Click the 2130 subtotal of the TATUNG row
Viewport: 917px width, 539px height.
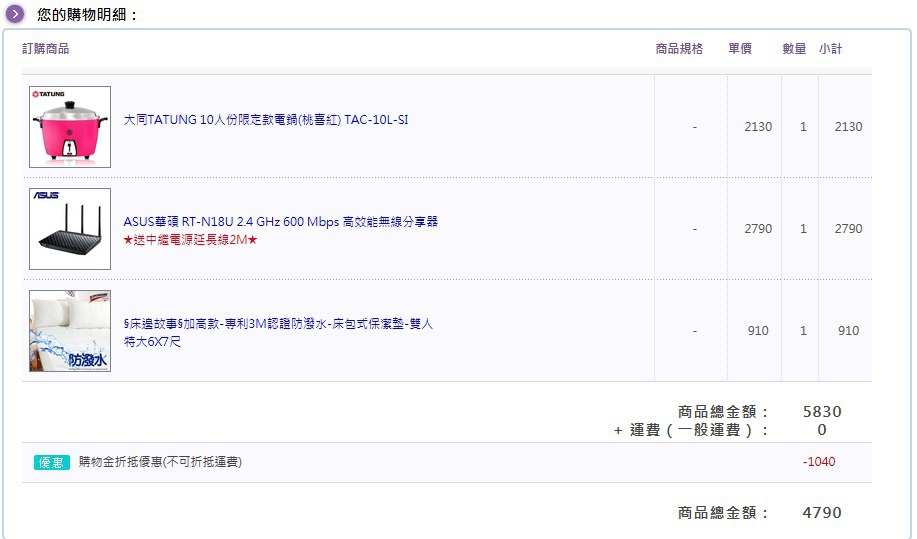tap(849, 127)
